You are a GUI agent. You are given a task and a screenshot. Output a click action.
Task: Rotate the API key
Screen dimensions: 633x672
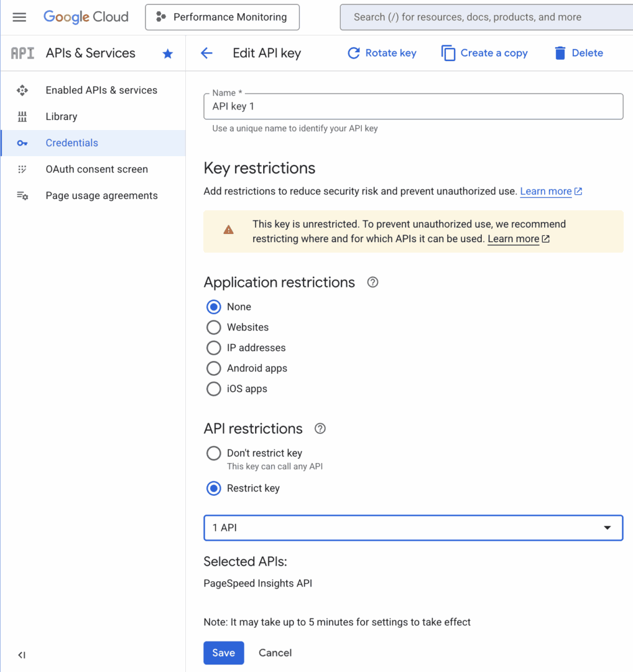[x=382, y=53]
